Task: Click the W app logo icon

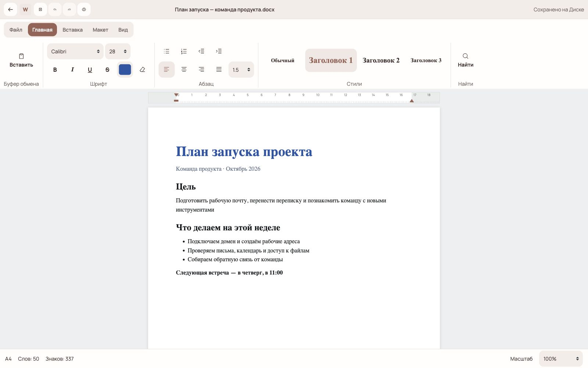Action: click(25, 10)
